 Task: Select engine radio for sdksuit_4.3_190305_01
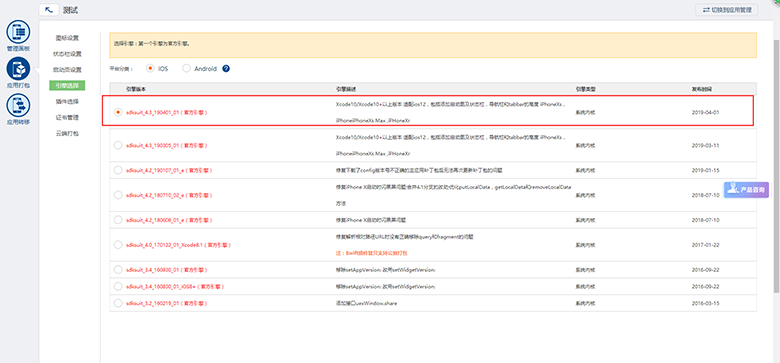coord(118,145)
